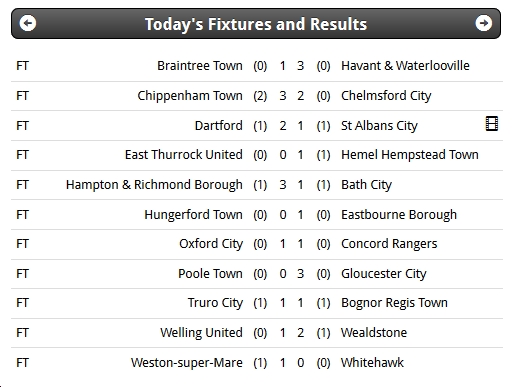The width and height of the screenshot is (512, 387).
Task: Select the Weston-super-Mare team name
Action: [x=187, y=363]
